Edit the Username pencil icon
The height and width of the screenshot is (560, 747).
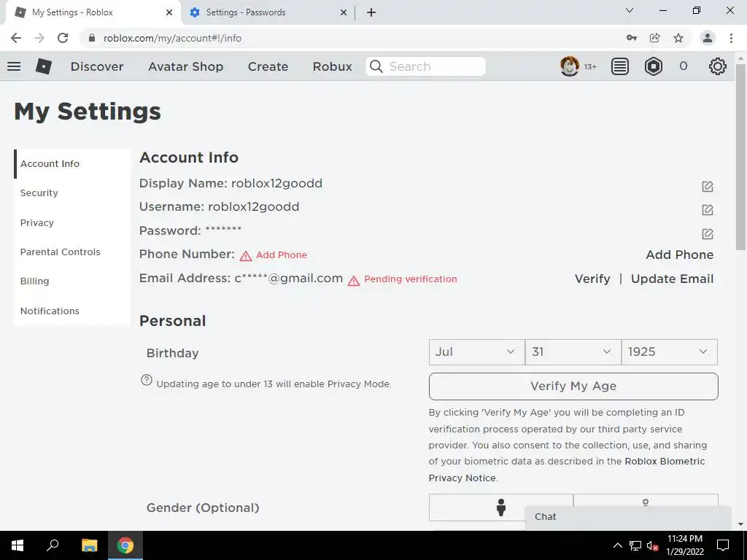[708, 209]
